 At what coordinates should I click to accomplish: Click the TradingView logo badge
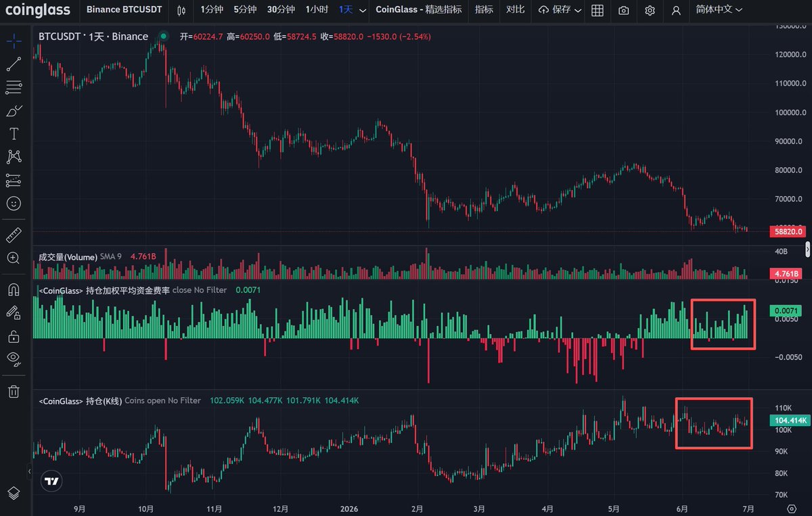pyautogui.click(x=51, y=481)
